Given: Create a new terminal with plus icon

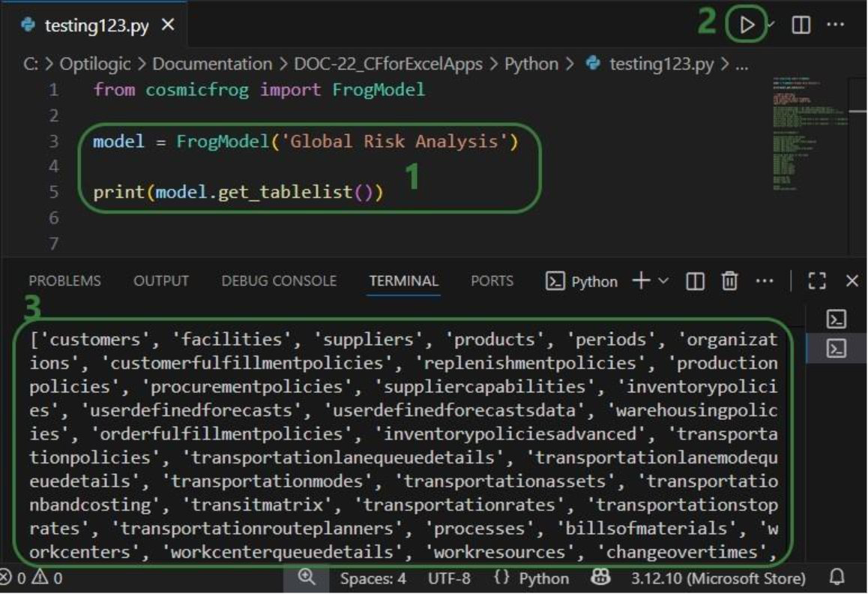Looking at the screenshot, I should (641, 280).
